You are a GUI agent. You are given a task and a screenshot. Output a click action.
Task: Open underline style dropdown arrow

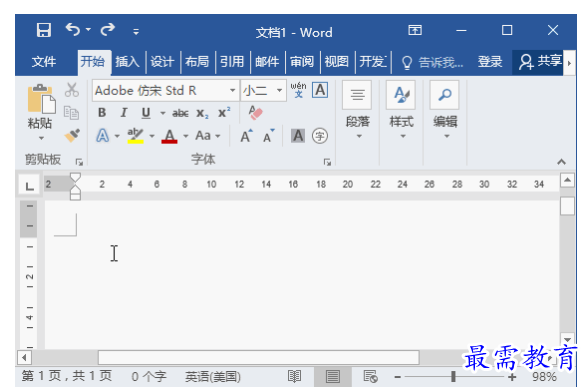click(x=163, y=113)
